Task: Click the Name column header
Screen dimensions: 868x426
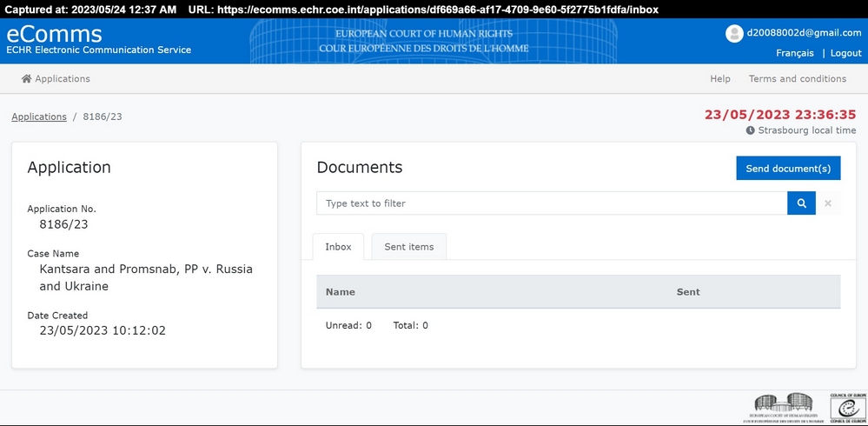Action: 341,292
